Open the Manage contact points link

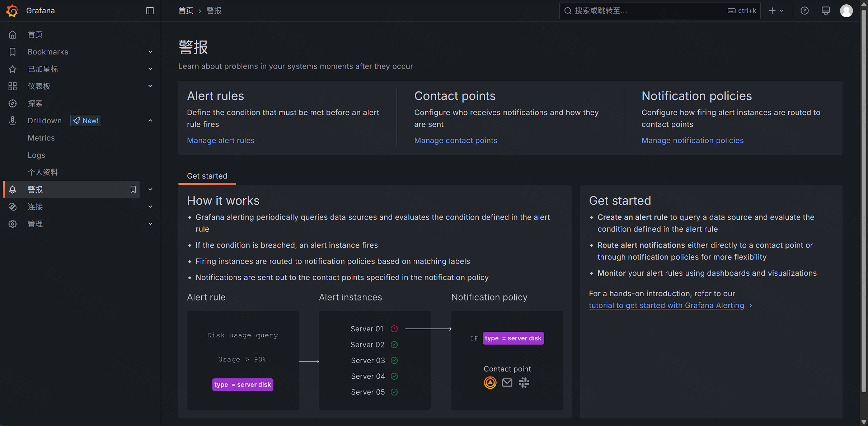coord(456,140)
